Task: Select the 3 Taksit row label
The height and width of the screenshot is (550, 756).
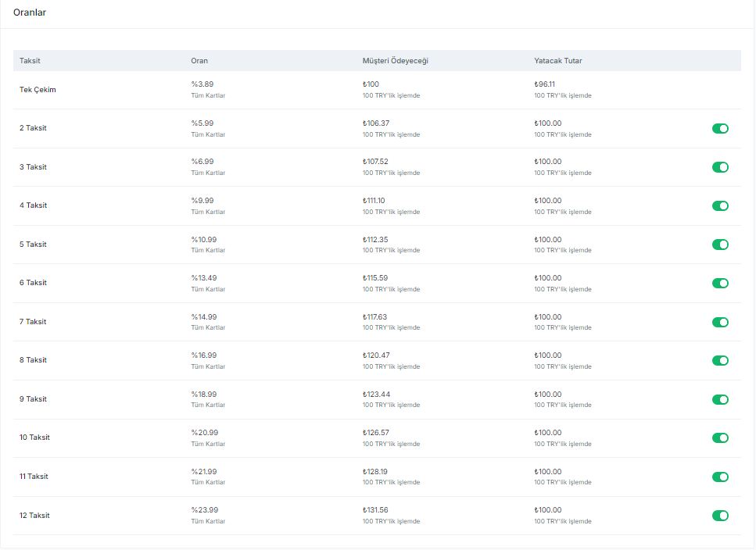Action: coord(33,167)
